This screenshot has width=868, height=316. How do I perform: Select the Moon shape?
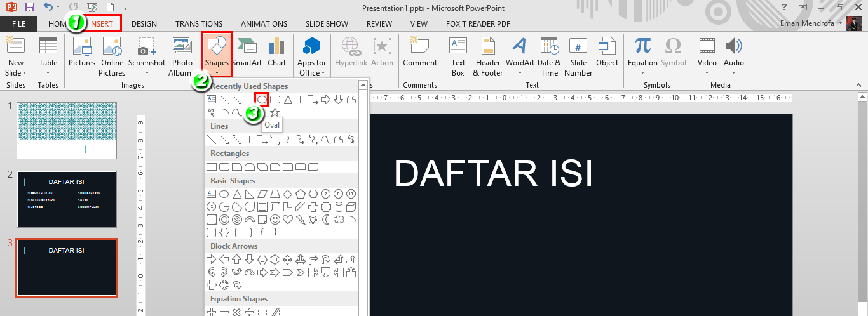(326, 219)
